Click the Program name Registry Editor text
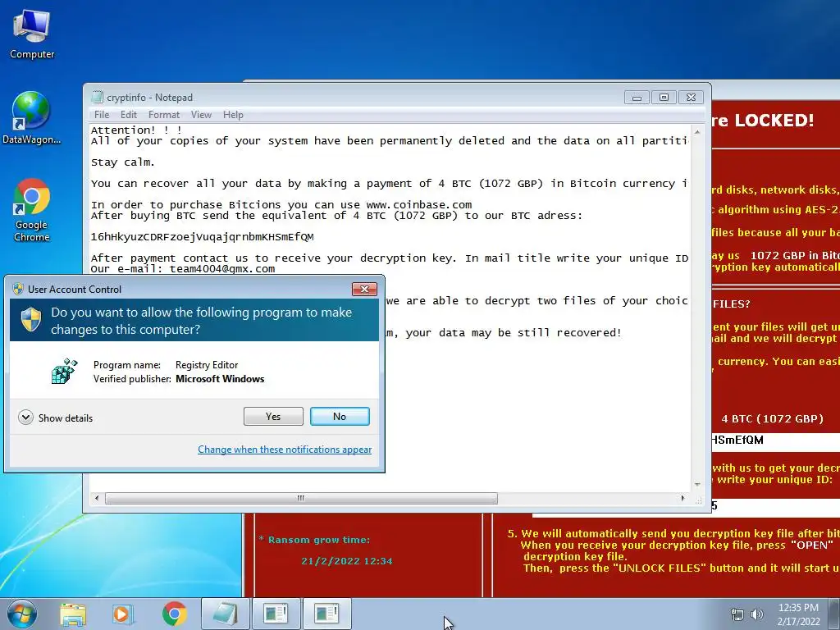 (166, 365)
